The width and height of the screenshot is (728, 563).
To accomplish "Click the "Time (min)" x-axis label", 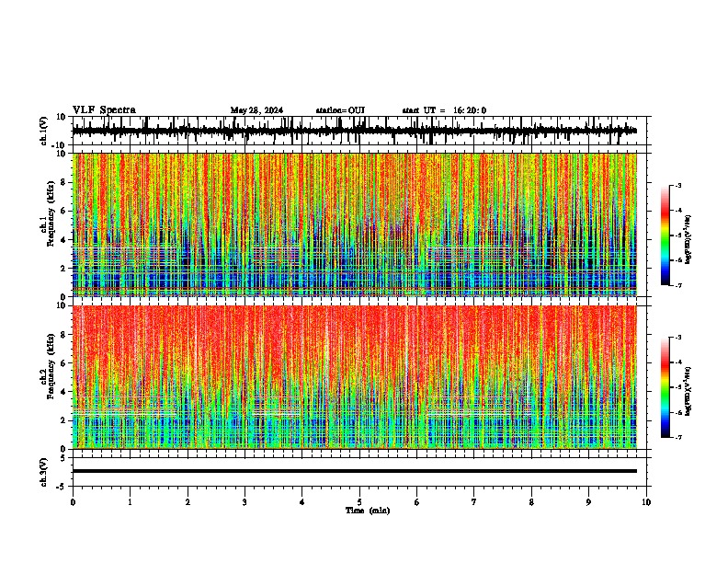I will [368, 511].
